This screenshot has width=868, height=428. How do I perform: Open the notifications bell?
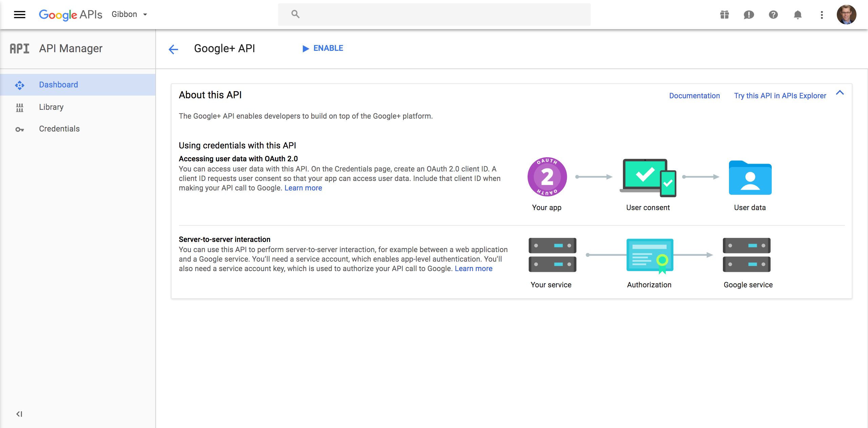tap(798, 15)
